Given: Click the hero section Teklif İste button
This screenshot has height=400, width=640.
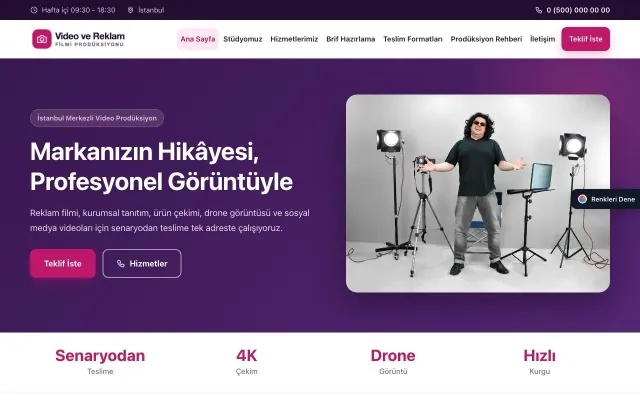Looking at the screenshot, I should pyautogui.click(x=62, y=264).
